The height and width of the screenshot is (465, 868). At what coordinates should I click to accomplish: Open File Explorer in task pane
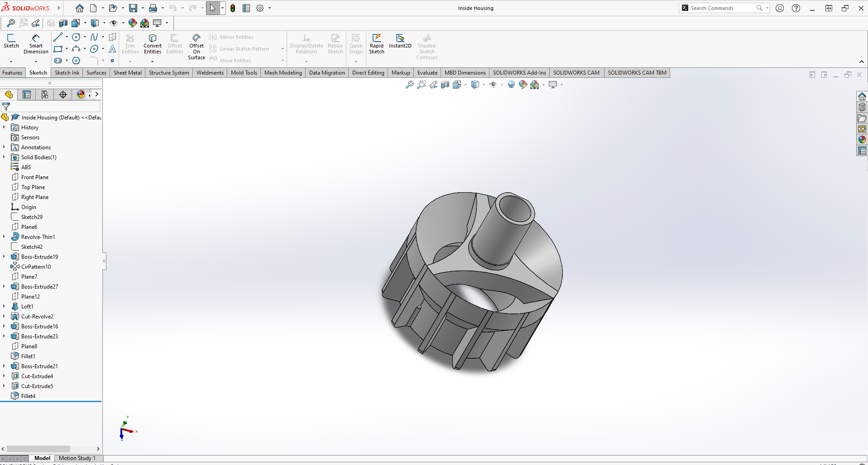point(862,118)
